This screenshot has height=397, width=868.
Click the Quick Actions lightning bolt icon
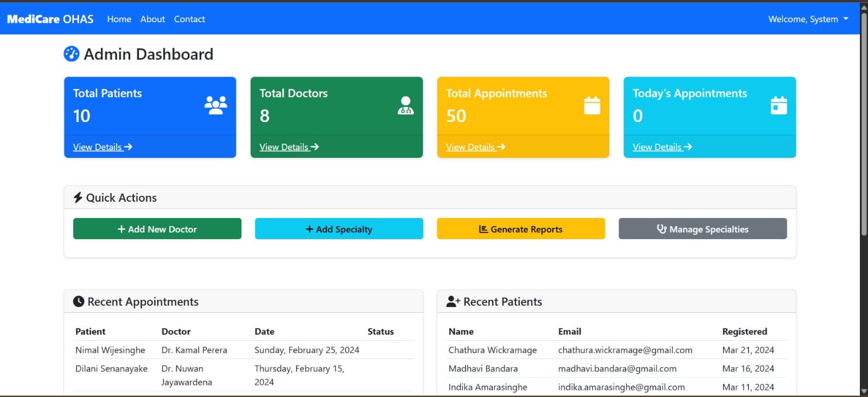point(78,197)
